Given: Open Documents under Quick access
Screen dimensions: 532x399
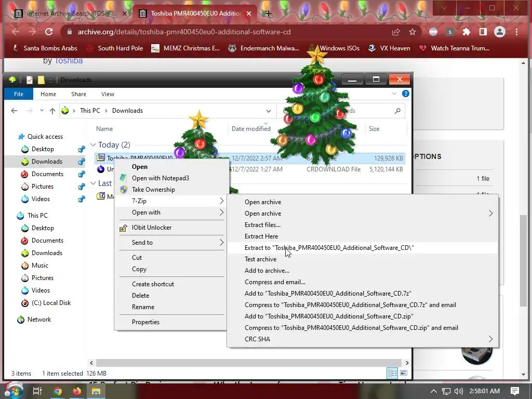Looking at the screenshot, I should tap(47, 174).
